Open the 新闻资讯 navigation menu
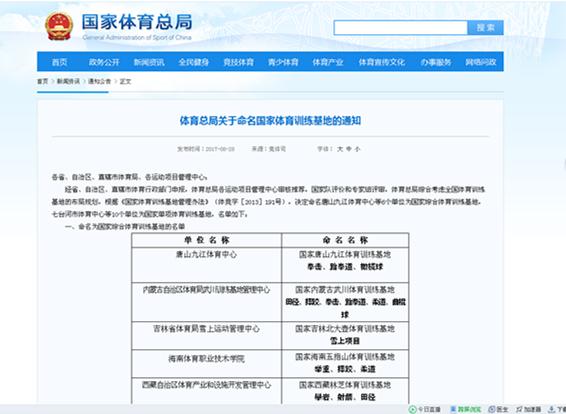Screen dimensions: 566x414 pyautogui.click(x=149, y=62)
